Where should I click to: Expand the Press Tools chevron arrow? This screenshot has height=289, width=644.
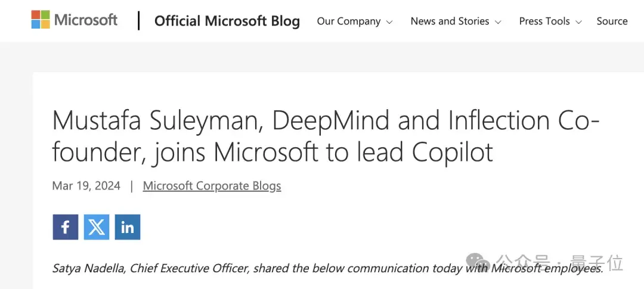(x=578, y=22)
